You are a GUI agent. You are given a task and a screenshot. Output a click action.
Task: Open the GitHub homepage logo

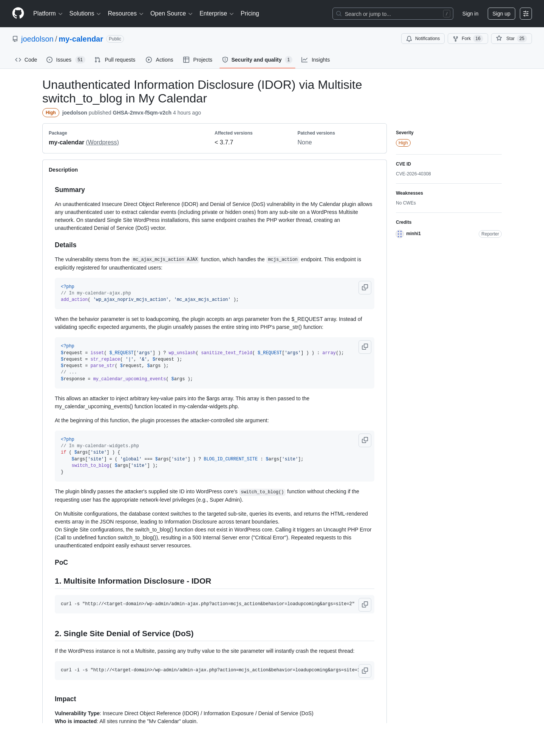(x=18, y=13)
